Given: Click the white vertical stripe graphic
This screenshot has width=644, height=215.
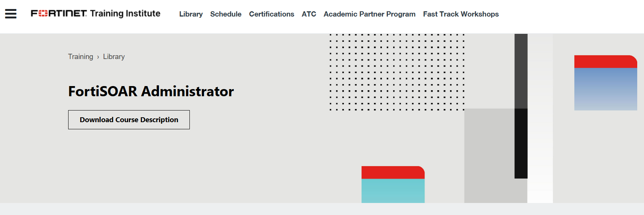Looking at the screenshot, I should tap(540, 118).
